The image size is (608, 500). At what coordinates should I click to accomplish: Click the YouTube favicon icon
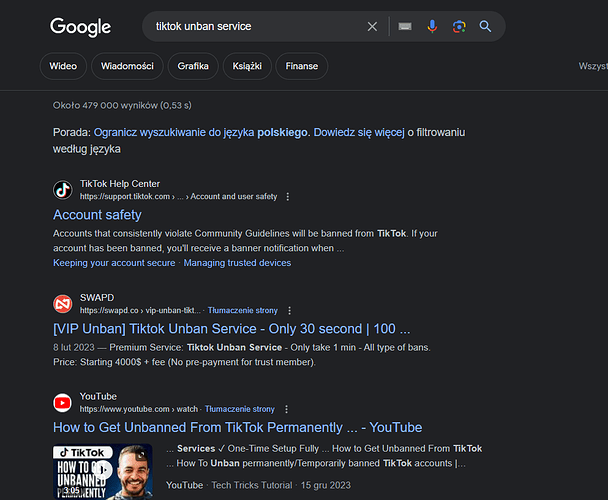pyautogui.click(x=62, y=403)
